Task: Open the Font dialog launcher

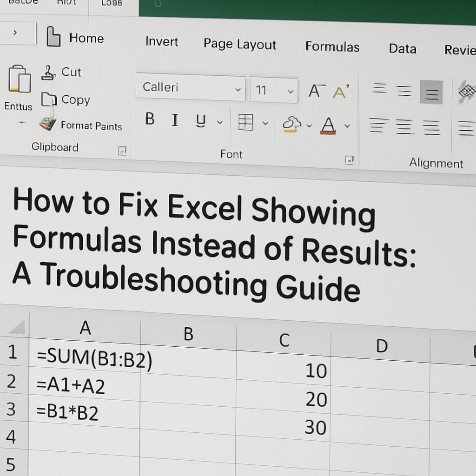Action: tap(349, 159)
